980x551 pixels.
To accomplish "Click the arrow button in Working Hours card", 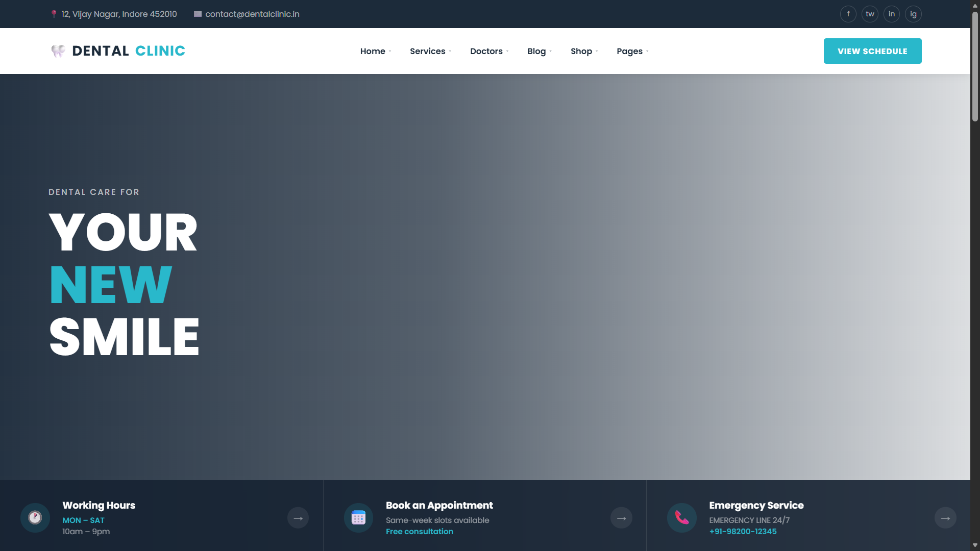I will point(298,518).
